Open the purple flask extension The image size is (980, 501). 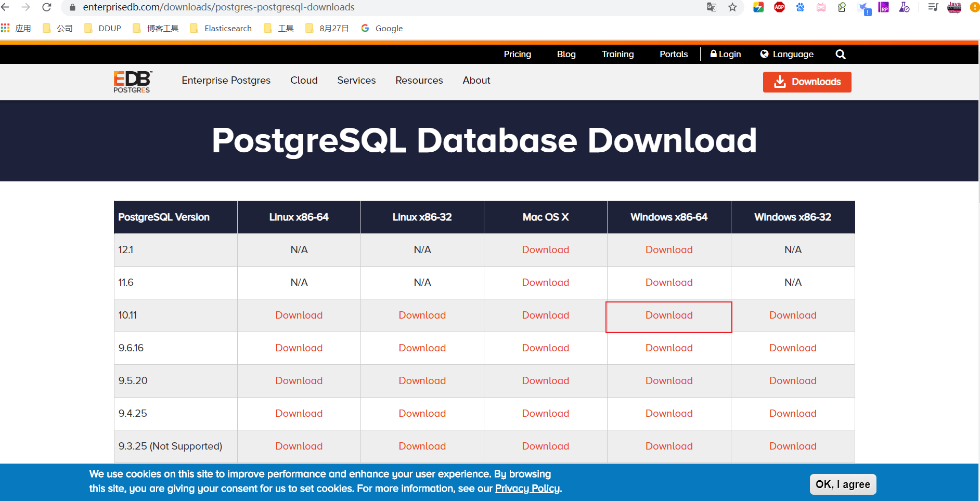click(904, 7)
